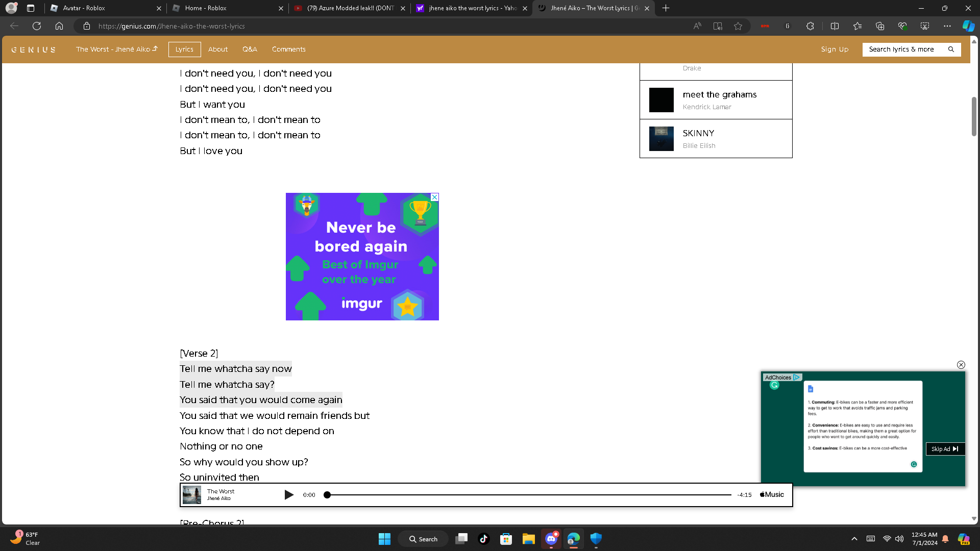Image resolution: width=980 pixels, height=551 pixels.
Task: Open Windows Security shield in taskbar
Action: pos(596,539)
